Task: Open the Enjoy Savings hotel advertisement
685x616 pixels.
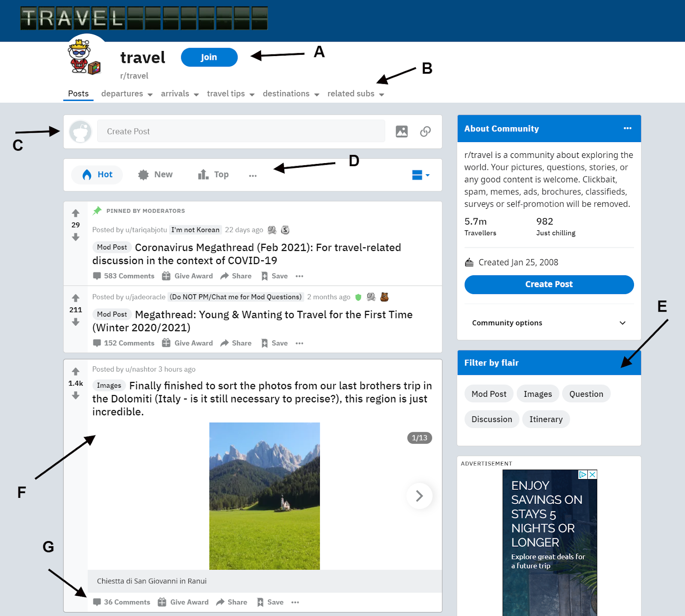Action: [550, 543]
